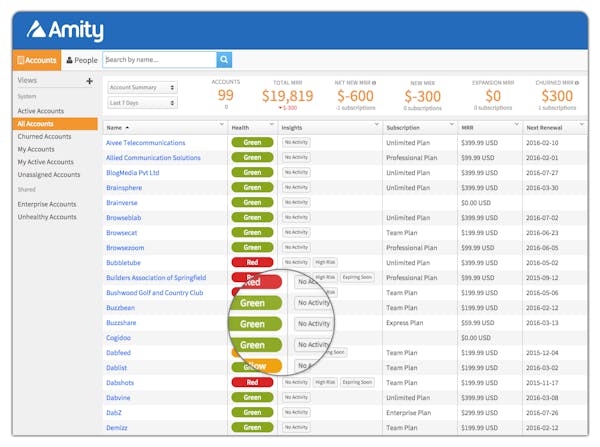Screen dimensions: 600x447
Task: Open Aivee Telecommunications account
Action: click(x=145, y=143)
